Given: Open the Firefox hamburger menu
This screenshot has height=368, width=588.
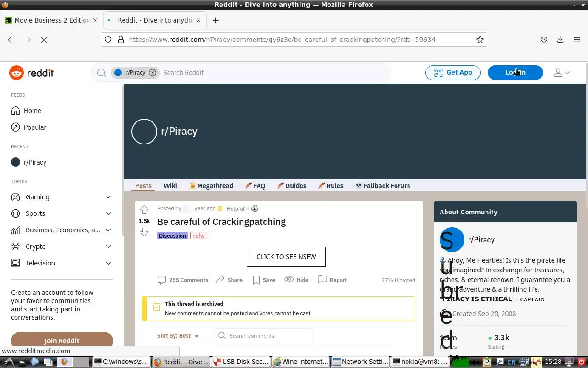Looking at the screenshot, I should pyautogui.click(x=577, y=40).
